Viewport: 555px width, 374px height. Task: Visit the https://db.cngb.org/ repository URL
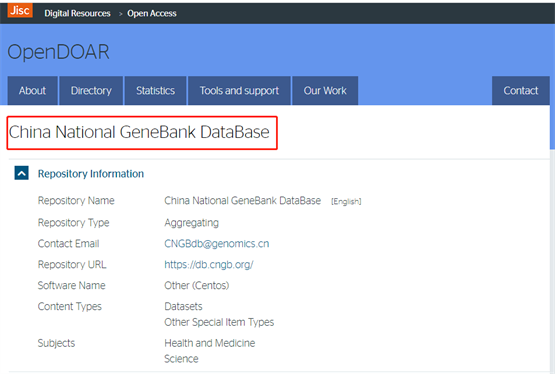tap(209, 265)
